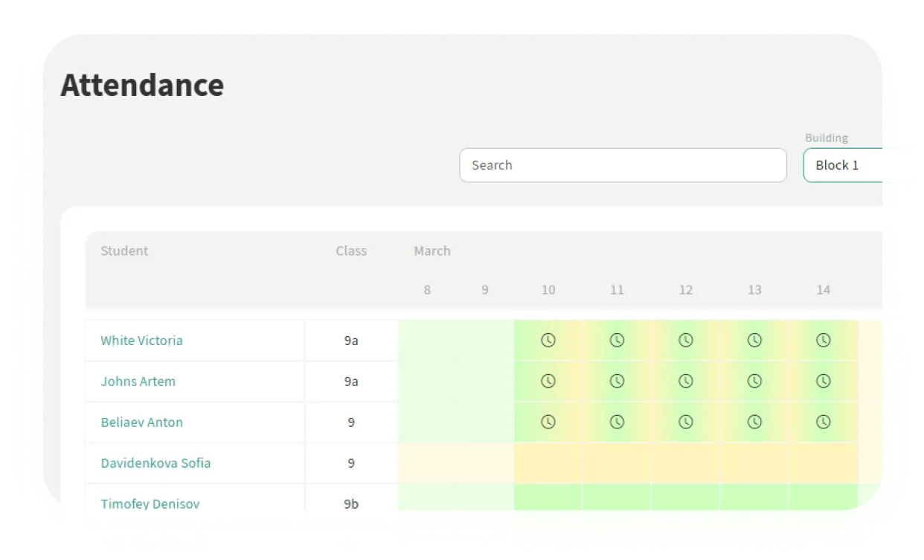
Task: Click White Victoria's clock icon for March 10
Action: (548, 341)
